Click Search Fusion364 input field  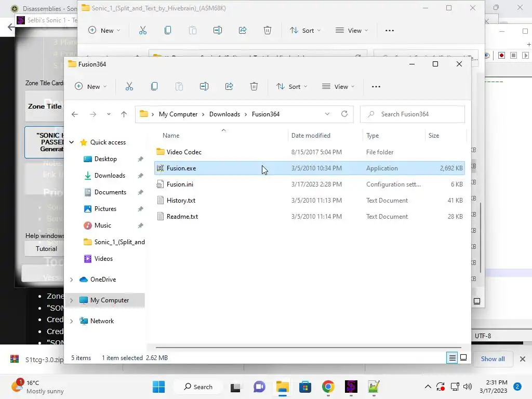[x=413, y=114]
